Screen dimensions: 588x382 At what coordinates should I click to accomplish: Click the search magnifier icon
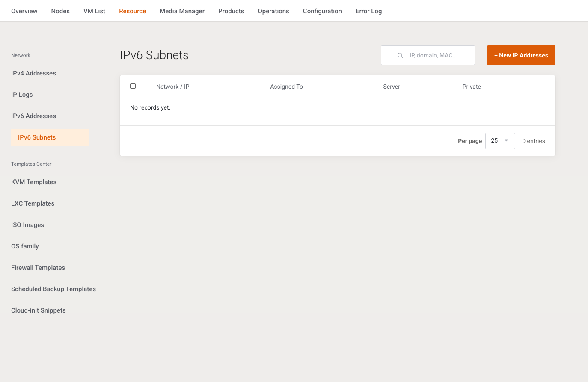(400, 55)
